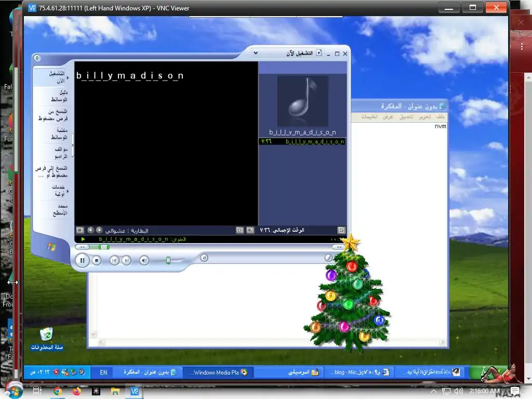Switch to full screen view icon
The image size is (532, 399).
click(x=250, y=230)
